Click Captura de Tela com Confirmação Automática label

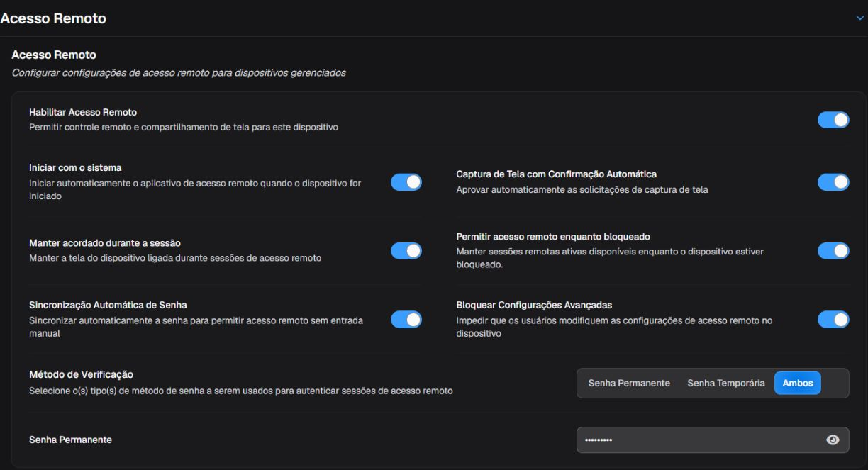pyautogui.click(x=557, y=174)
